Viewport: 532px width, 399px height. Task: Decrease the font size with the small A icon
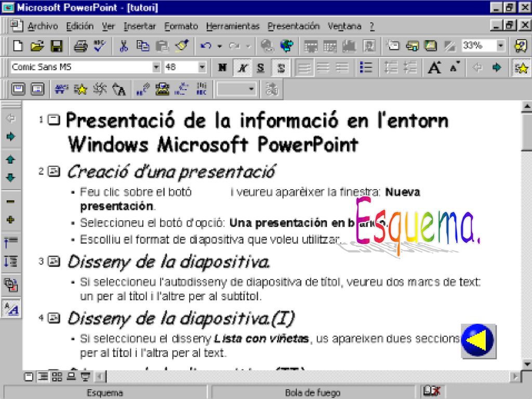tap(455, 67)
